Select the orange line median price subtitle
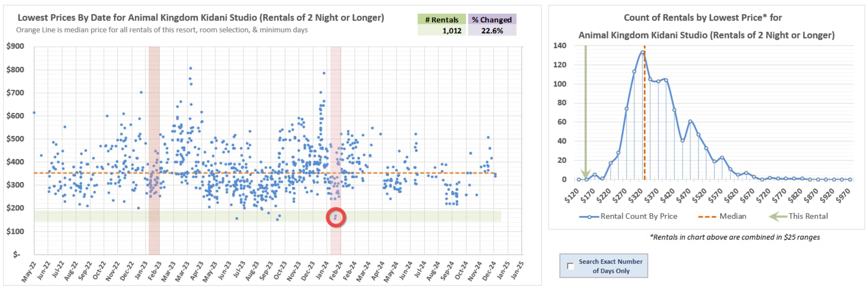 click(162, 30)
